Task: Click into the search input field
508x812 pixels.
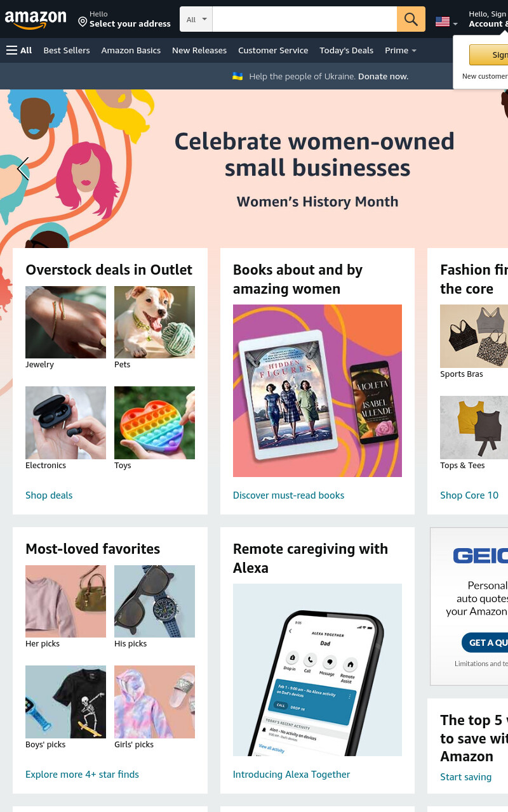Action: coord(305,19)
